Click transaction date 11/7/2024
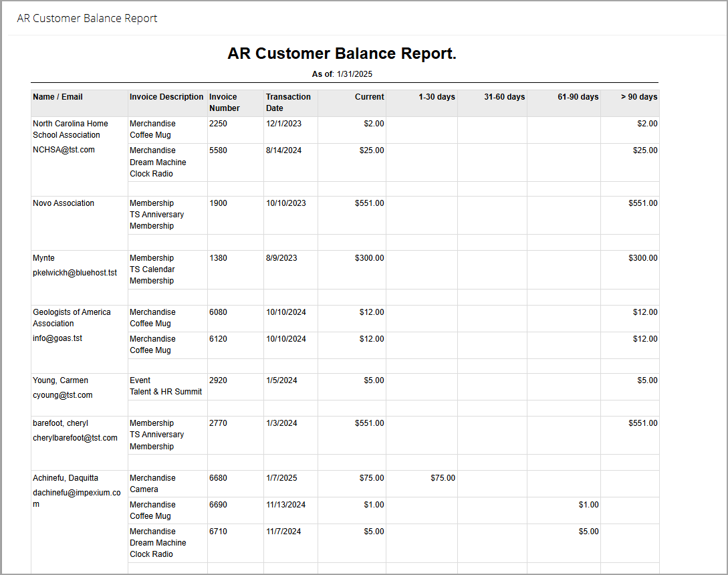Image resolution: width=728 pixels, height=575 pixels. click(283, 531)
